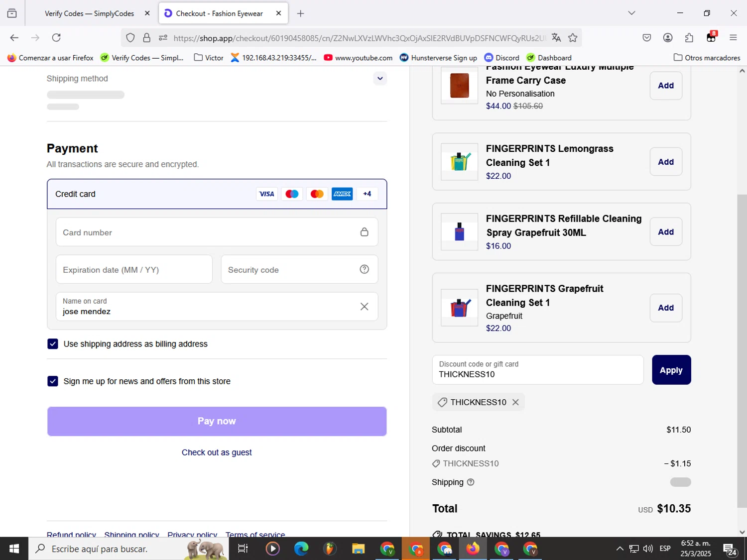
Task: View the Frame Carry Case thumbnail
Action: pos(460,86)
